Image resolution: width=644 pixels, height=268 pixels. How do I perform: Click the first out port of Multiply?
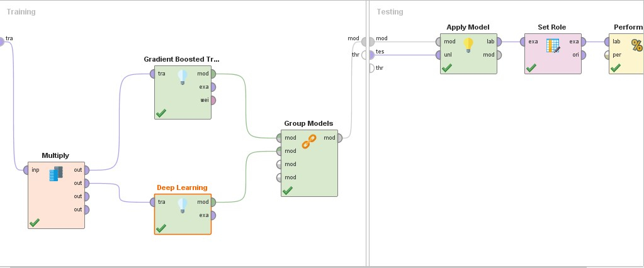click(87, 170)
